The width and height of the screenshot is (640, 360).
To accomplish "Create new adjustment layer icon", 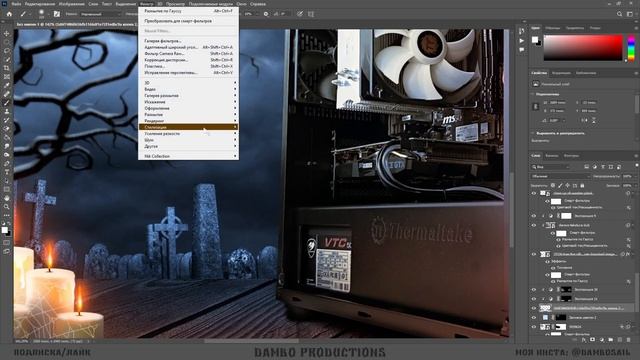I will pyautogui.click(x=601, y=340).
